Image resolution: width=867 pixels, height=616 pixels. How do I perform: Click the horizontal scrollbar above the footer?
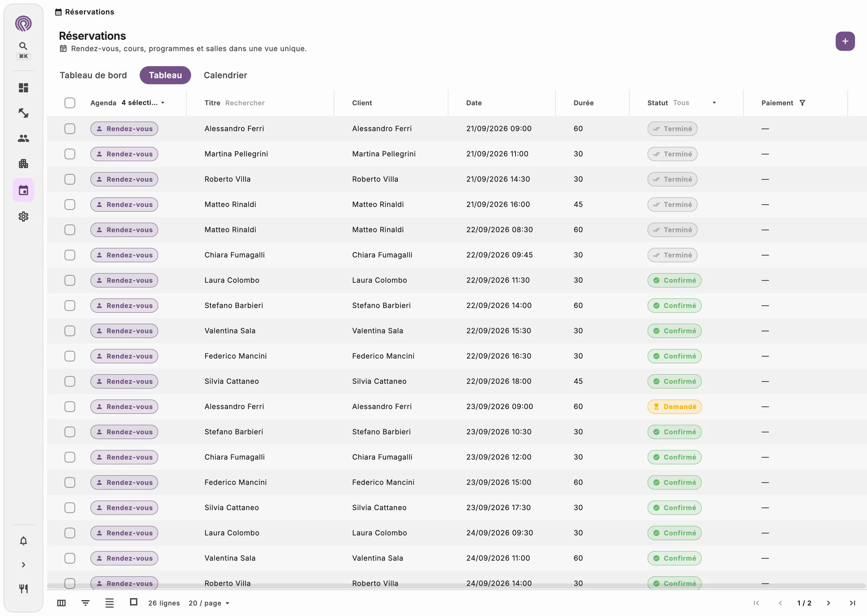pyautogui.click(x=456, y=586)
